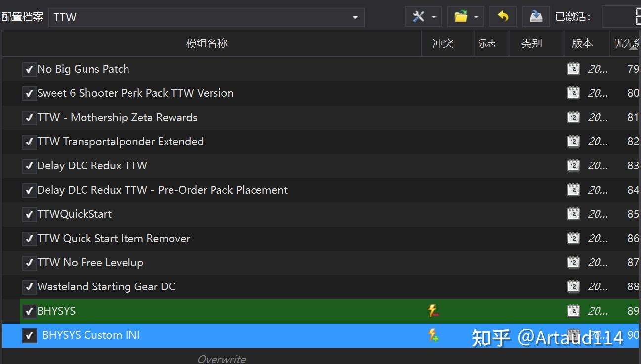Open the TTW profile dropdown
641x364 pixels.
[x=355, y=16]
